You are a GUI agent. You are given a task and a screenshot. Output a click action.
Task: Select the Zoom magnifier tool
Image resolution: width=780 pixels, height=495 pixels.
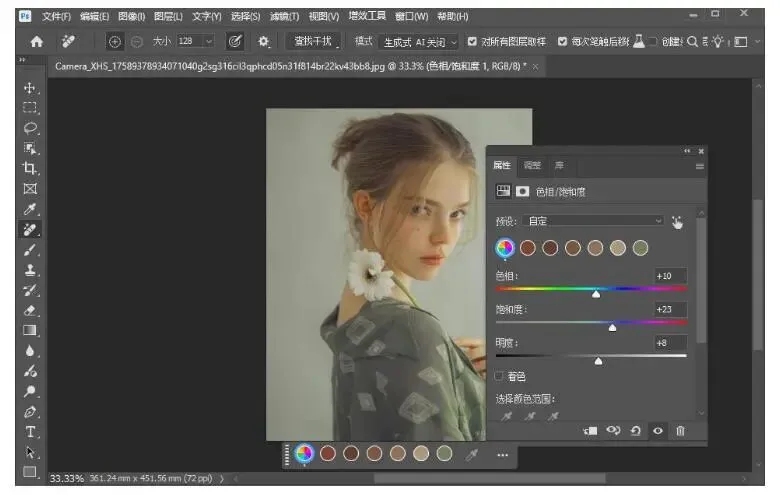[x=30, y=391]
